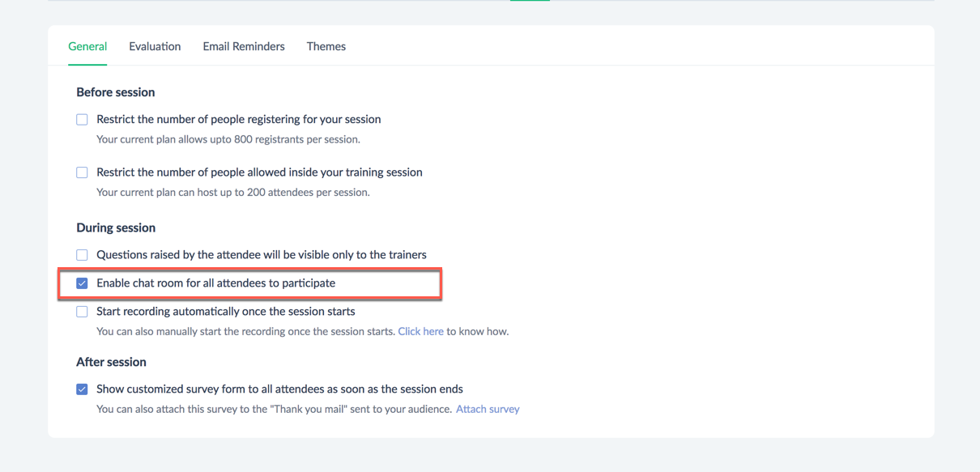Viewport: 980px width, 472px height.
Task: Click label text 'Start recording automatically once the session starts'
Action: coord(226,312)
